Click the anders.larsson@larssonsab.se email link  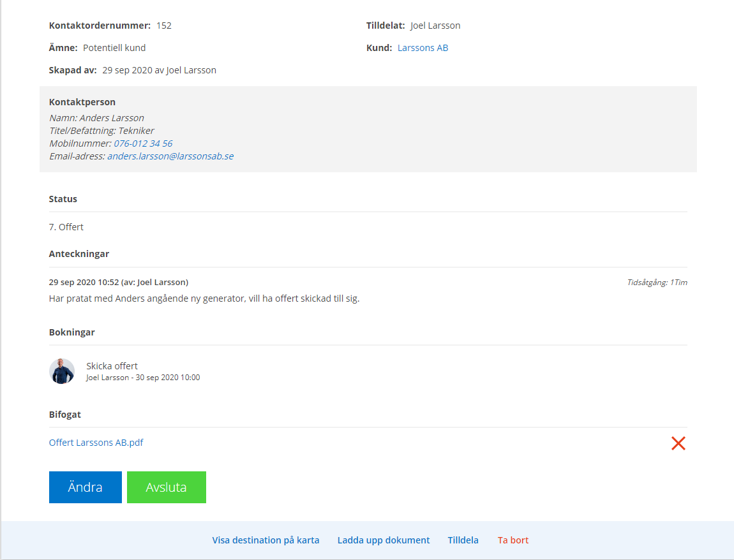170,156
